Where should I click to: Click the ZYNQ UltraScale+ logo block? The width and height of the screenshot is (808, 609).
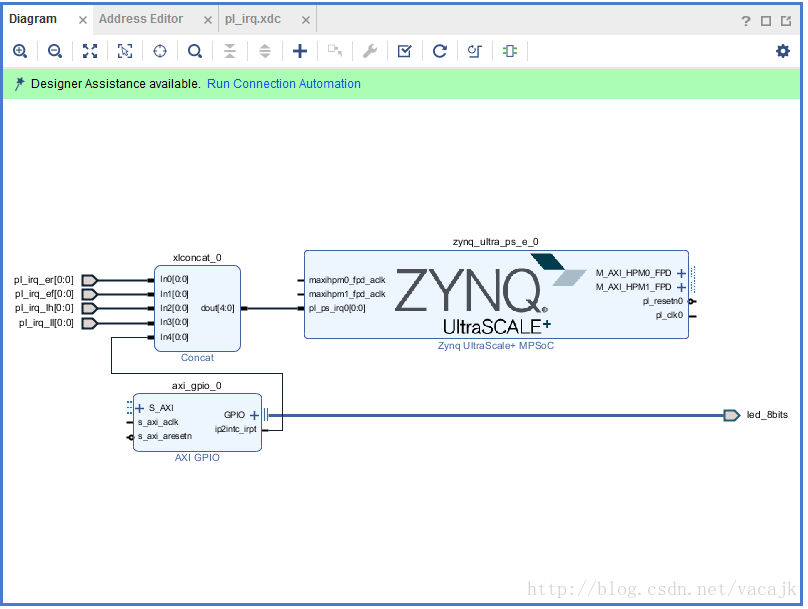[490, 295]
